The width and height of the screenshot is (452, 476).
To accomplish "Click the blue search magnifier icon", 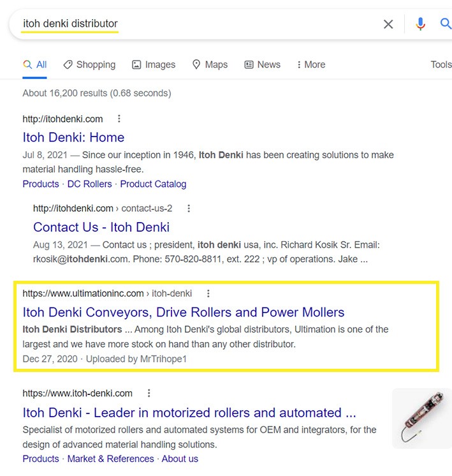I will click(446, 24).
